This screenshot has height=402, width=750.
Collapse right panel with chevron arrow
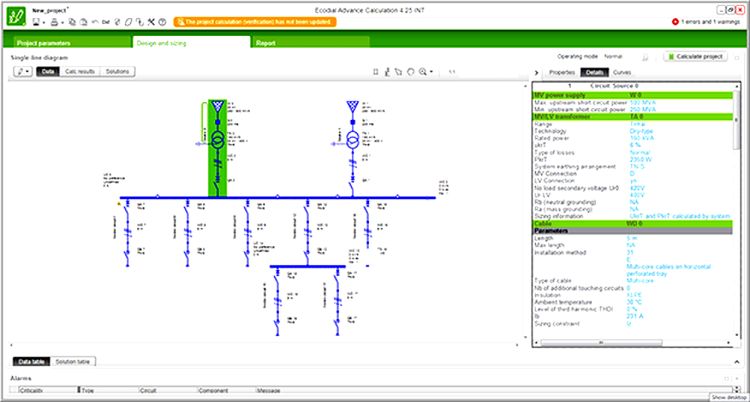tap(537, 73)
